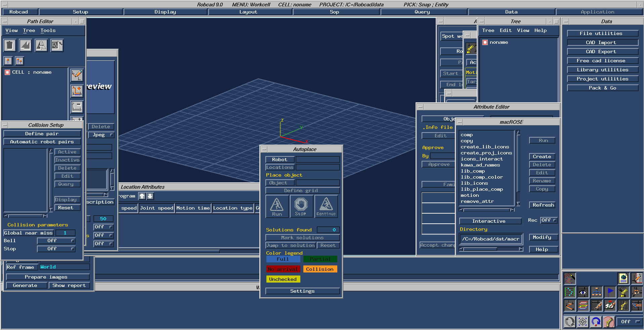
Task: Click the globe document icon in toolbox
Action: point(624,278)
